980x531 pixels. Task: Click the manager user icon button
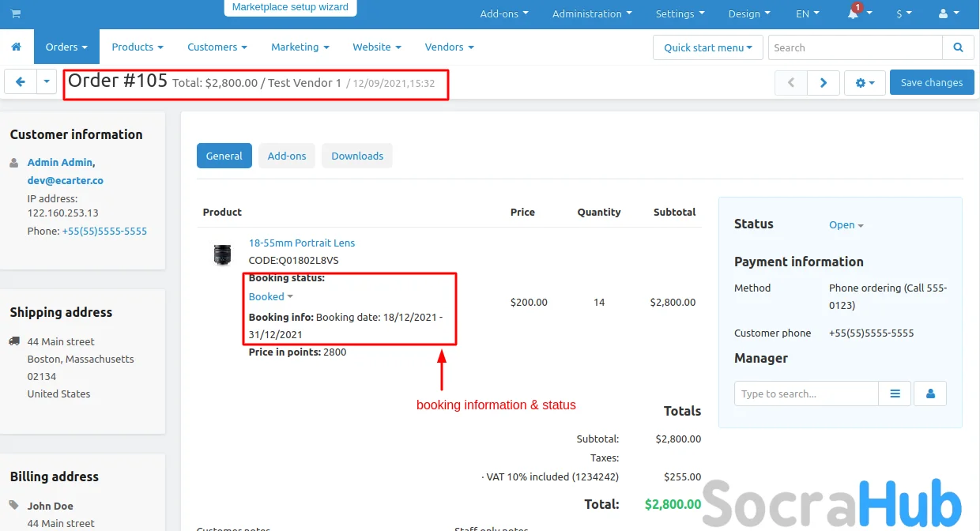[x=930, y=394]
